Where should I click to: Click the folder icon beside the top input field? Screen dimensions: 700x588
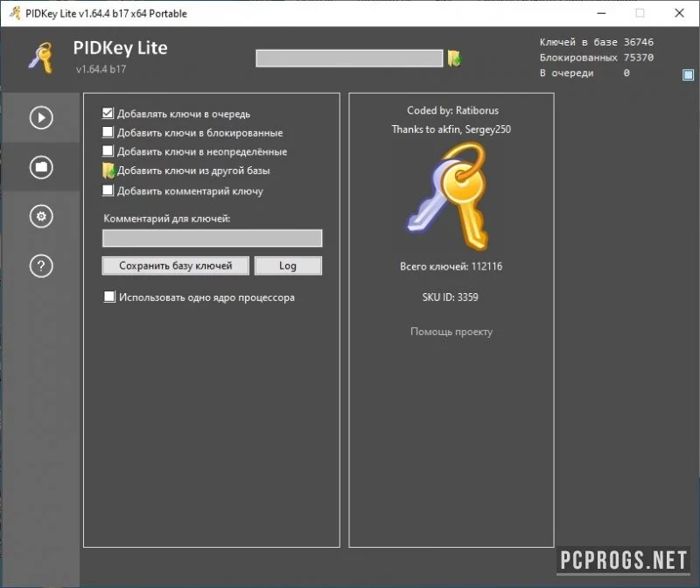pos(454,58)
